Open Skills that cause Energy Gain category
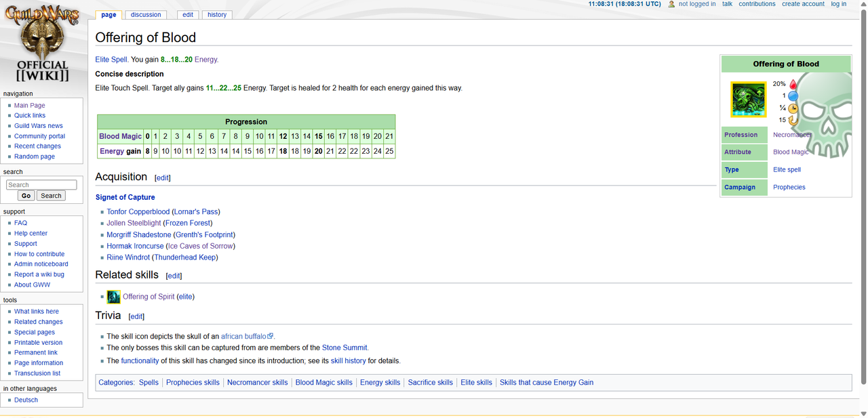Viewport: 868px width, 418px height. [547, 383]
